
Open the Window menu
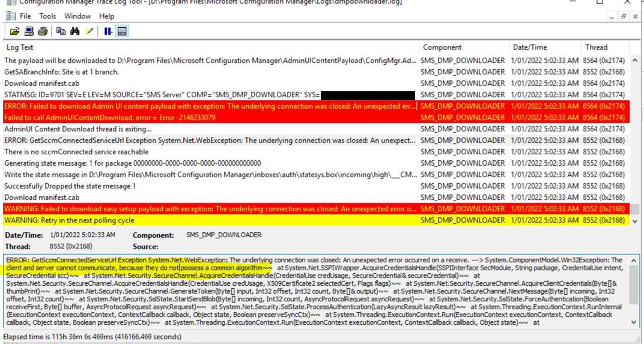pos(77,16)
